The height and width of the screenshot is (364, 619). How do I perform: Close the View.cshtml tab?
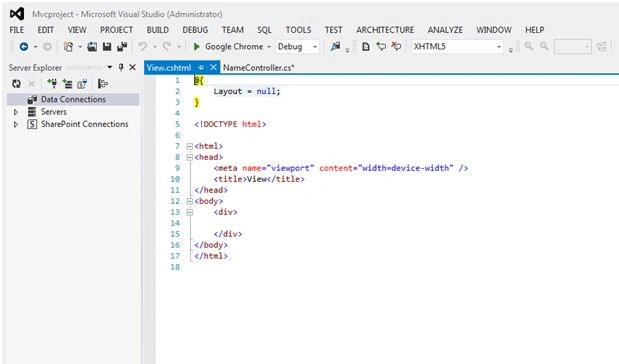coord(213,68)
